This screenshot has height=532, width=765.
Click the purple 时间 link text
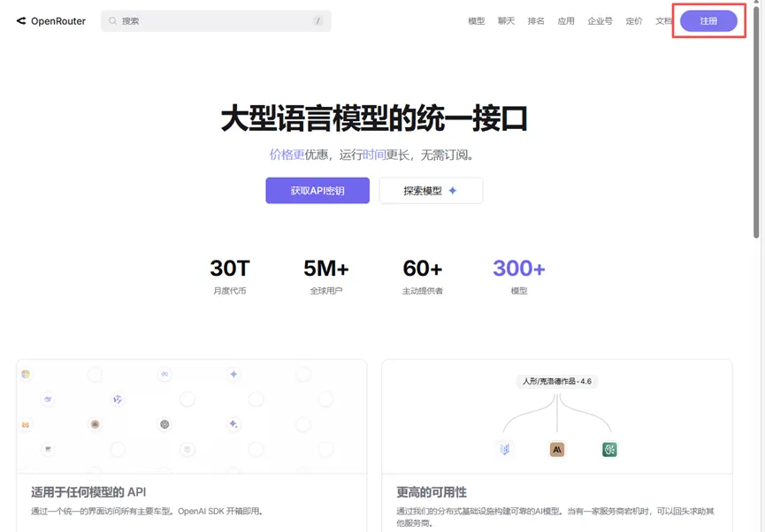tap(374, 155)
